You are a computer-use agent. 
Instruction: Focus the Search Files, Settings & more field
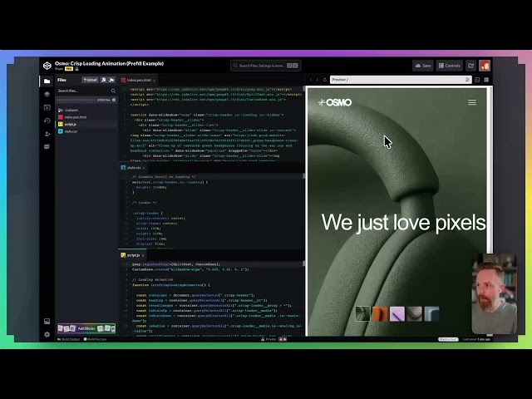click(266, 66)
